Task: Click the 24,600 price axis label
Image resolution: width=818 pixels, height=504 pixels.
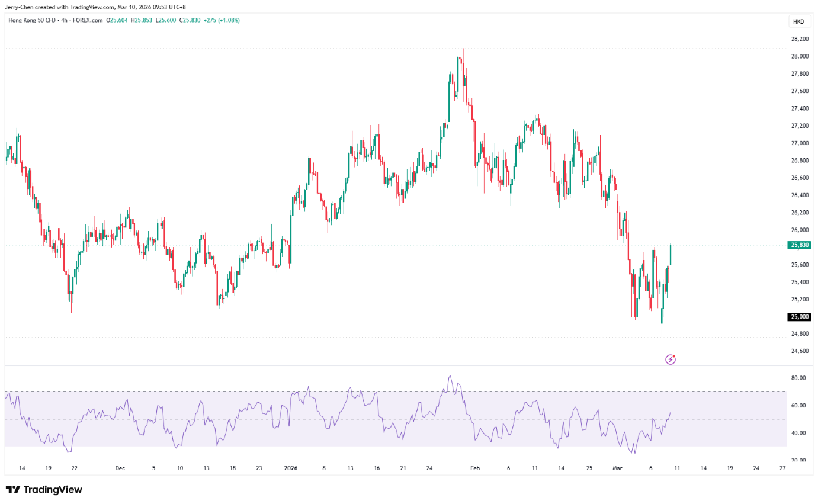Action: (800, 351)
